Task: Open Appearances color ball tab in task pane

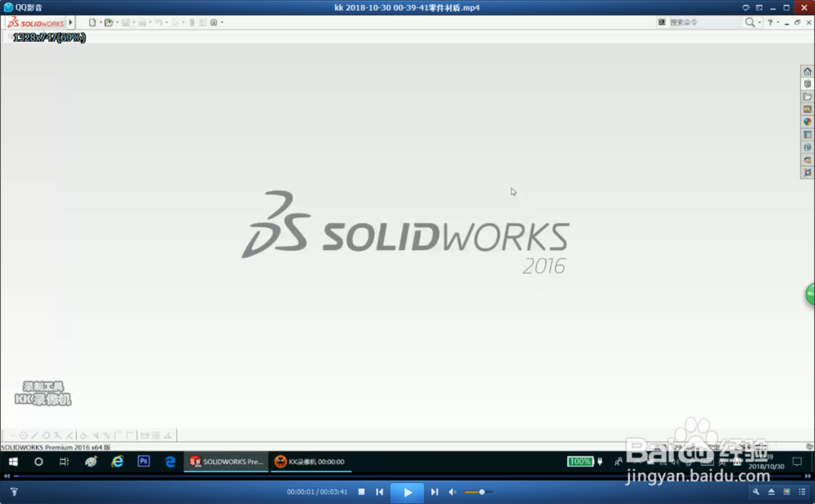Action: (807, 121)
